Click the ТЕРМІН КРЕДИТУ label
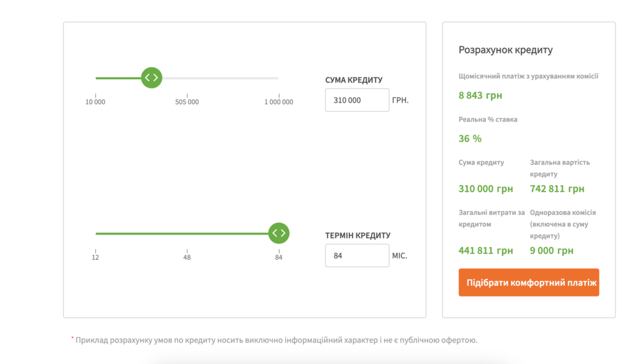 357,235
